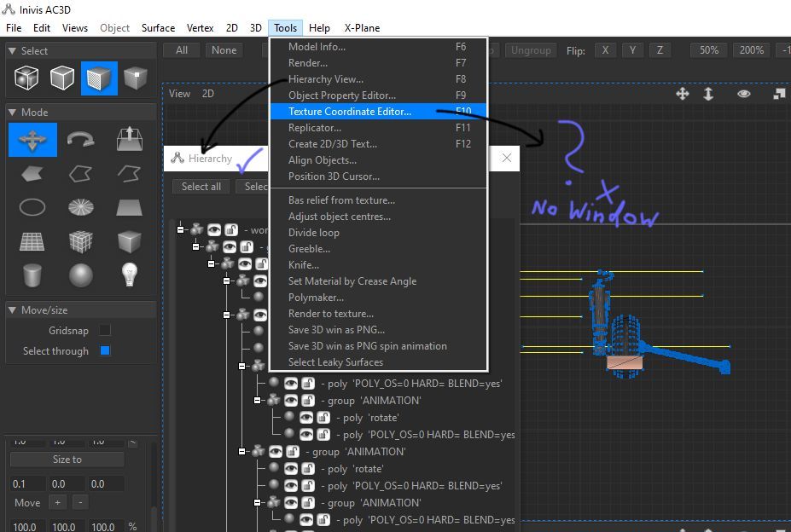
Task: Switch to Surface select mode
Action: 99,78
